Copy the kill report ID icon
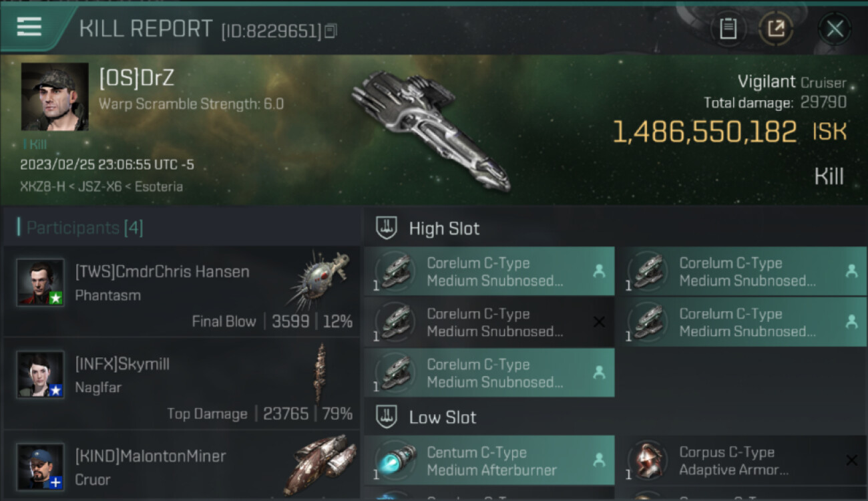 (x=331, y=31)
